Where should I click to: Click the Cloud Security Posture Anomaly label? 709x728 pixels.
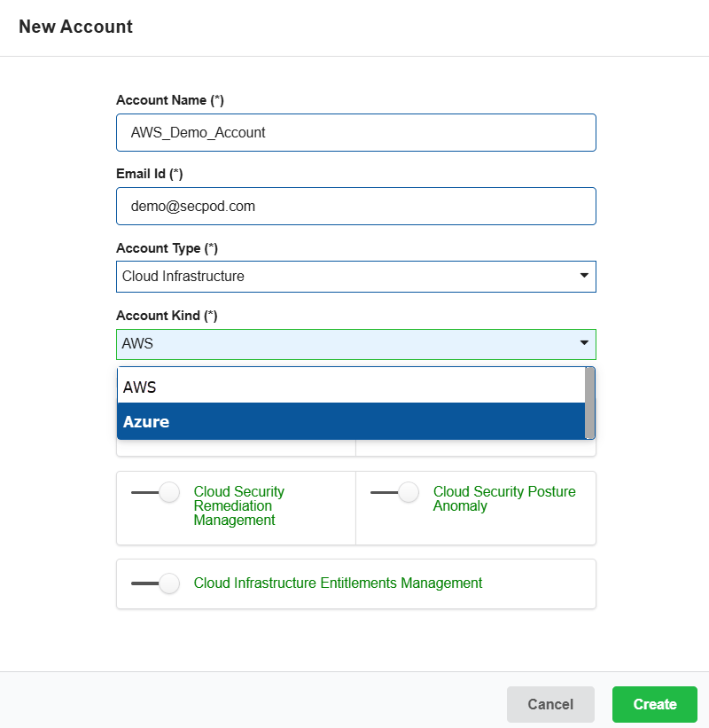coord(504,498)
